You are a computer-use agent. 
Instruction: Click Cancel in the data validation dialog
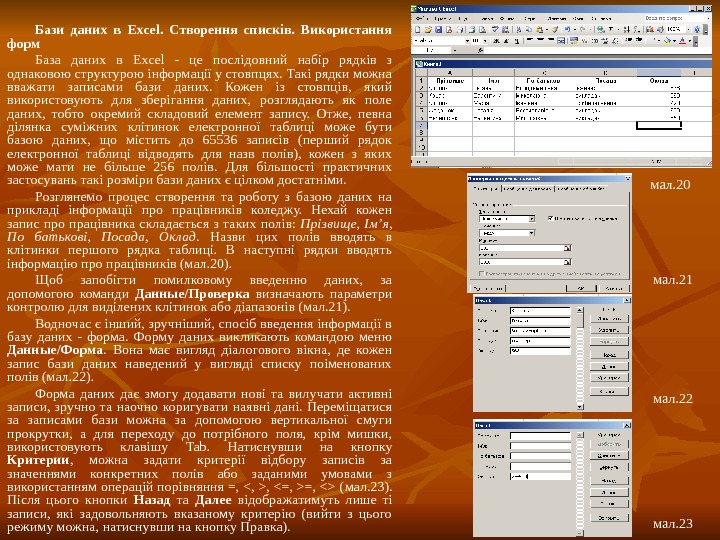pyautogui.click(x=614, y=288)
